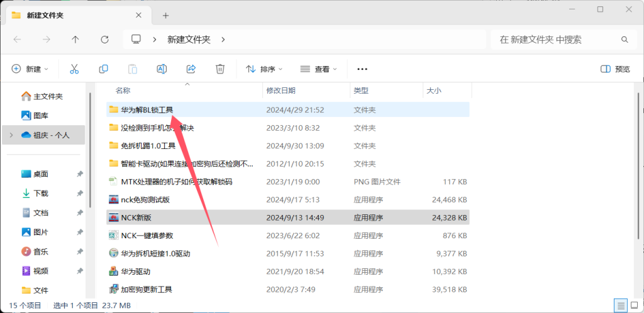Expand the 祖庆 - 个人 OneDrive node
644x313 pixels.
click(11, 135)
